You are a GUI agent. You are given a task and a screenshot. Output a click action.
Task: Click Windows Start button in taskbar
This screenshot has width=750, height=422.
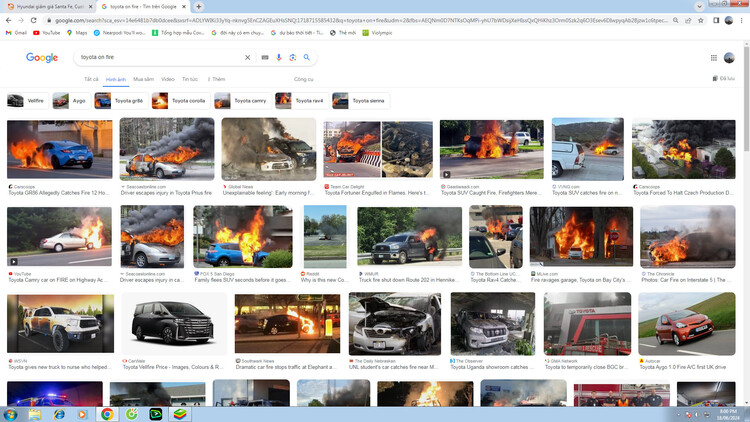pyautogui.click(x=10, y=414)
